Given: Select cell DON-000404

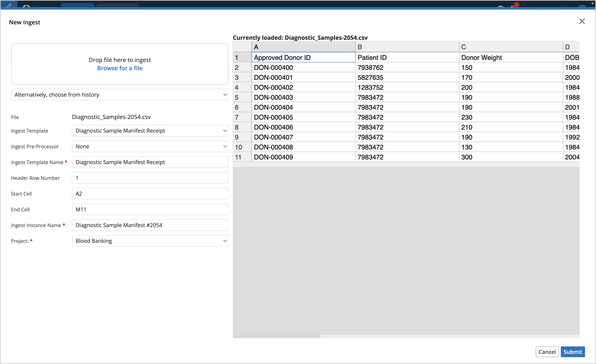Looking at the screenshot, I should tap(304, 107).
